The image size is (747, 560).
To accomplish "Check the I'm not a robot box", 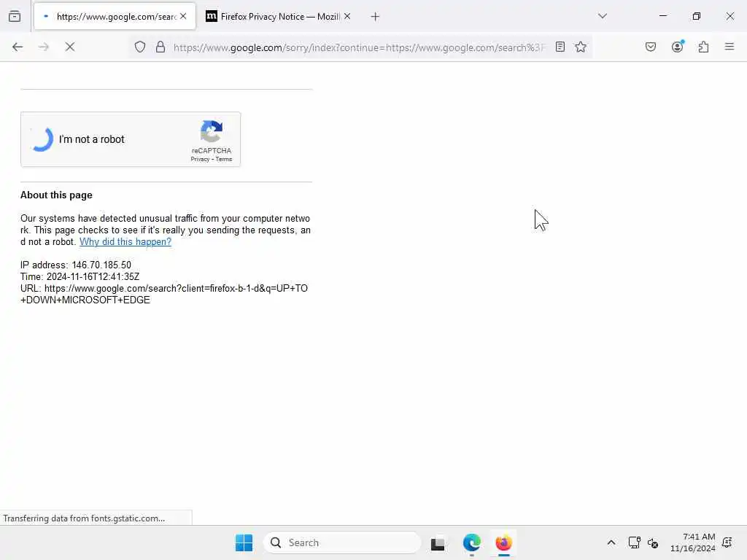I will (x=42, y=139).
